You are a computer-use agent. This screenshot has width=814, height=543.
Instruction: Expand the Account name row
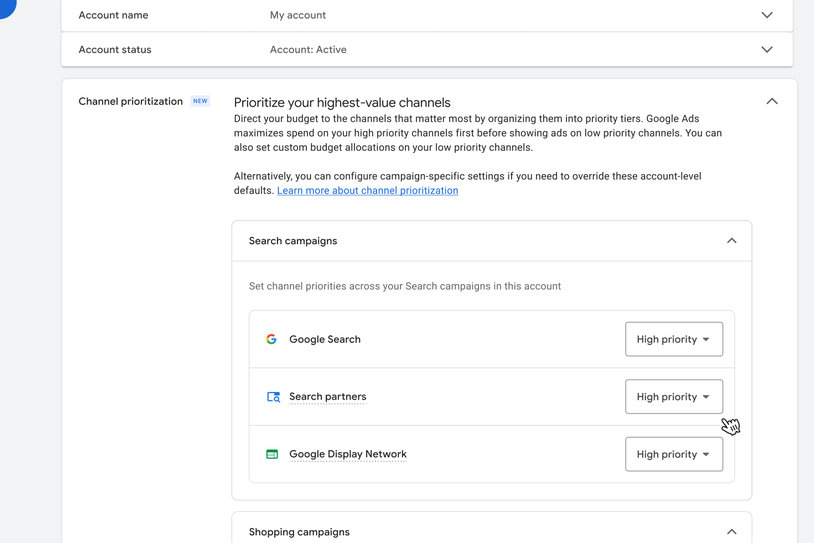coord(767,15)
